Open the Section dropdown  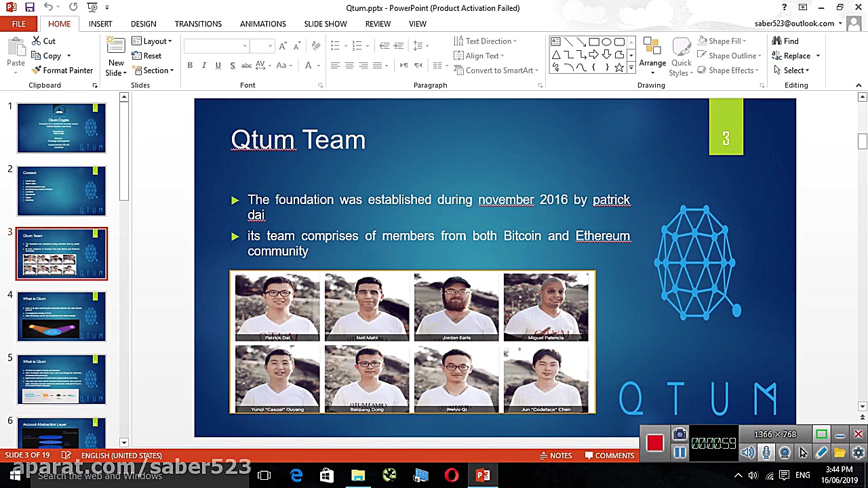[153, 70]
